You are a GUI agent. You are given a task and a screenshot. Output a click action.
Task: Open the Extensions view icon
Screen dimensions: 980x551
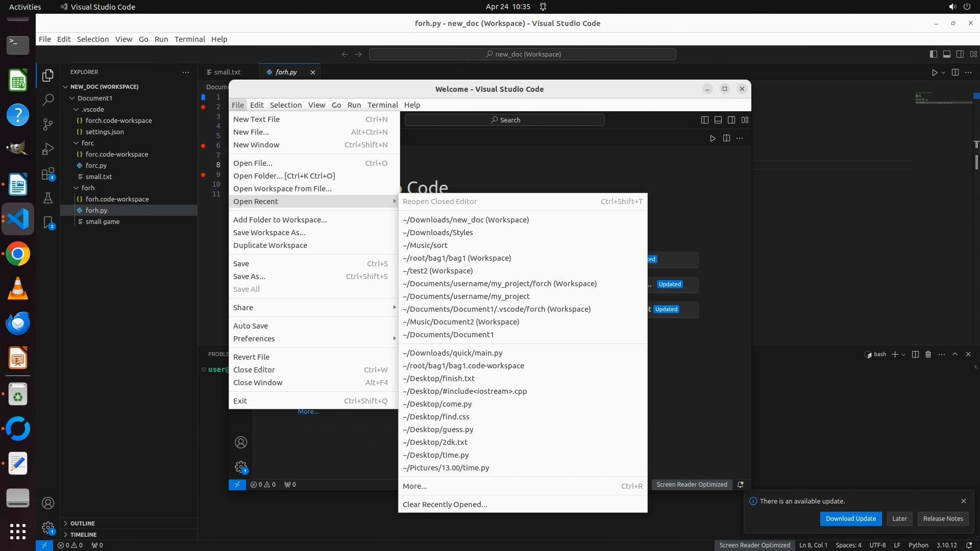point(48,174)
